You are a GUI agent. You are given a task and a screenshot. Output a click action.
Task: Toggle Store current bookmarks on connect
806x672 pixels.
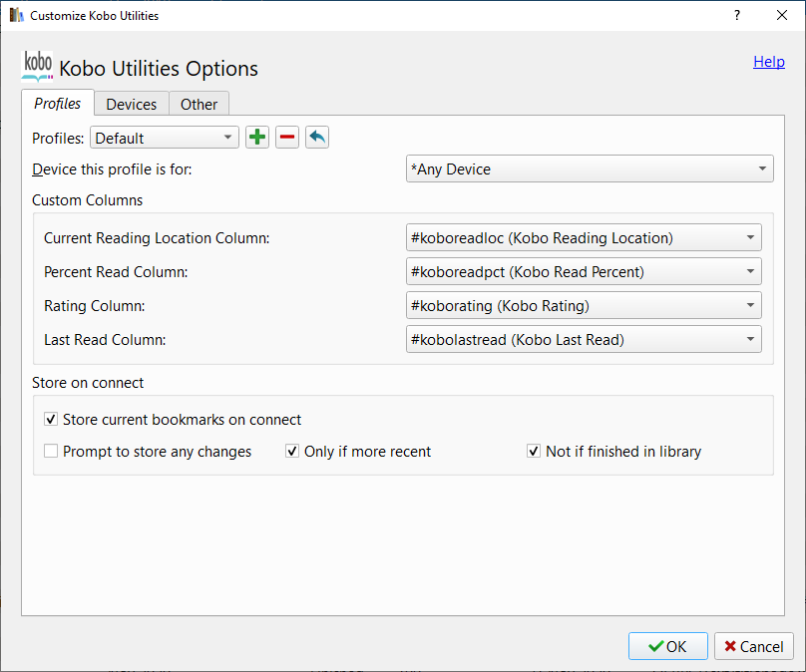click(52, 420)
